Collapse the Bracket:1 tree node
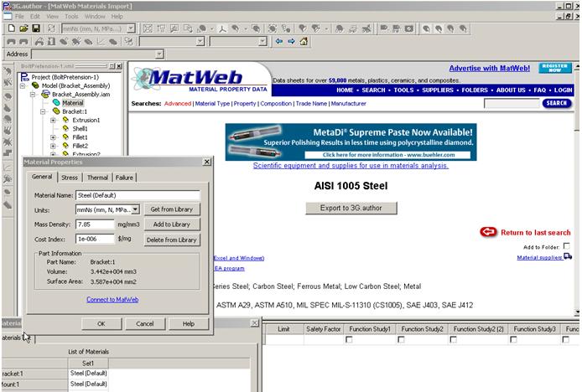The image size is (582, 392). coord(43,111)
